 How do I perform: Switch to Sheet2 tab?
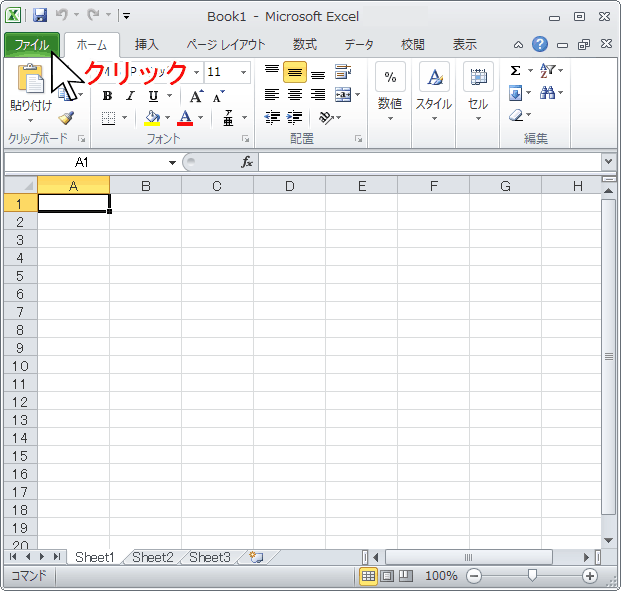pos(153,557)
